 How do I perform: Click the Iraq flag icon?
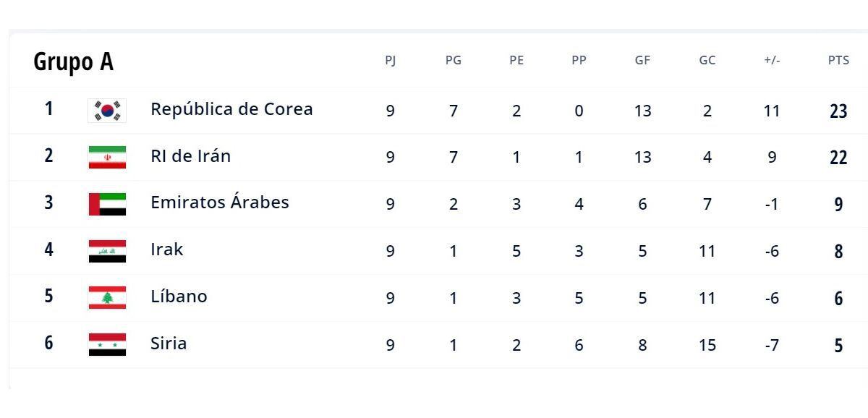click(107, 251)
